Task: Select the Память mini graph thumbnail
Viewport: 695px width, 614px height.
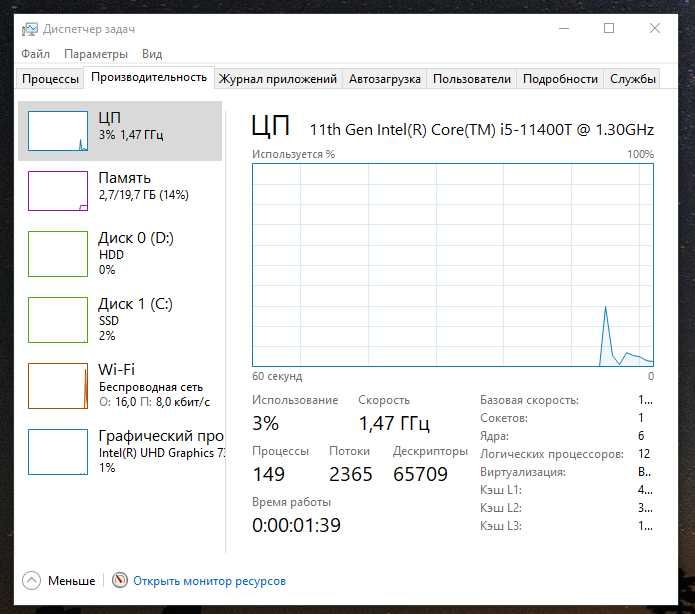Action: [x=58, y=191]
